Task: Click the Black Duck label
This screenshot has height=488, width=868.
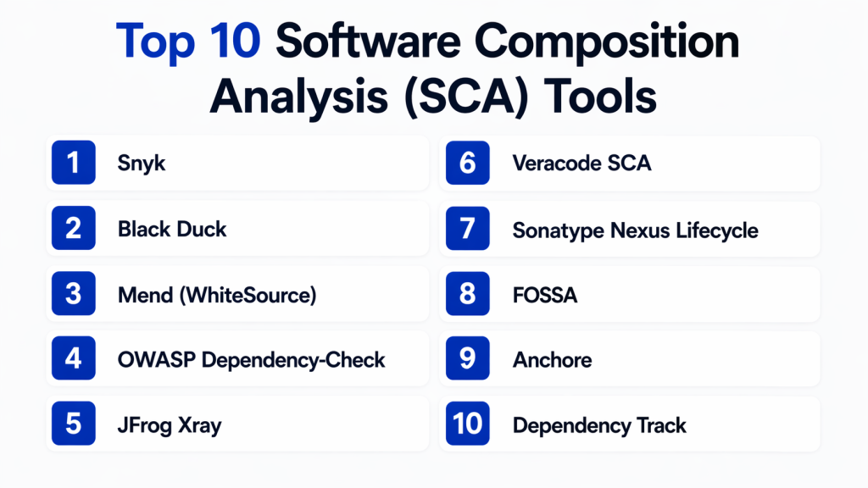Action: tap(172, 229)
